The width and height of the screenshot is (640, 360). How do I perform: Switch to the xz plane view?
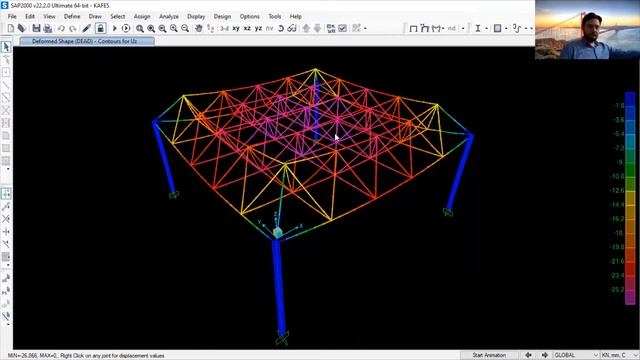247,28
